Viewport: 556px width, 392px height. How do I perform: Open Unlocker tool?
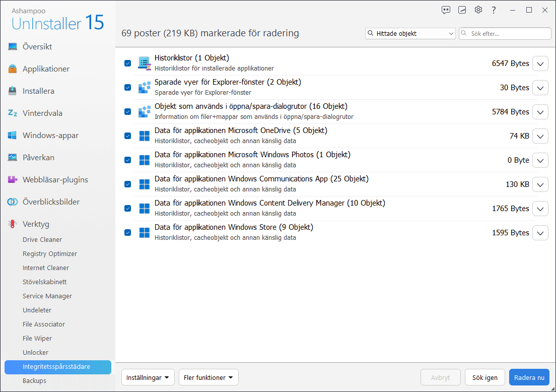(35, 352)
